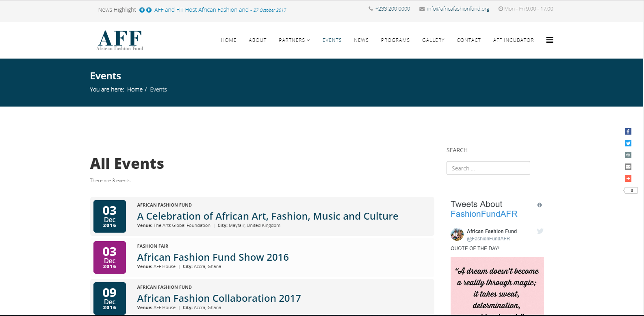Open more sharing options plus icon
644x316 pixels.
pos(628,179)
